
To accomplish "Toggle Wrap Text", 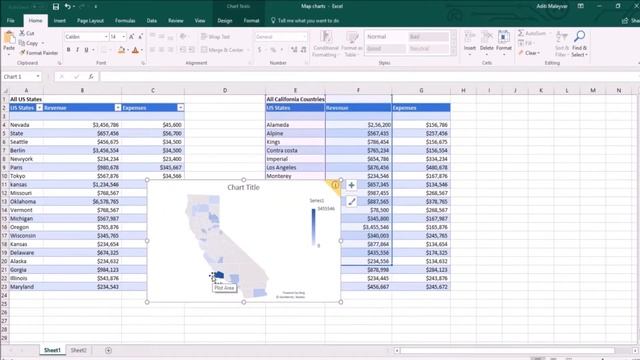I will [x=216, y=37].
